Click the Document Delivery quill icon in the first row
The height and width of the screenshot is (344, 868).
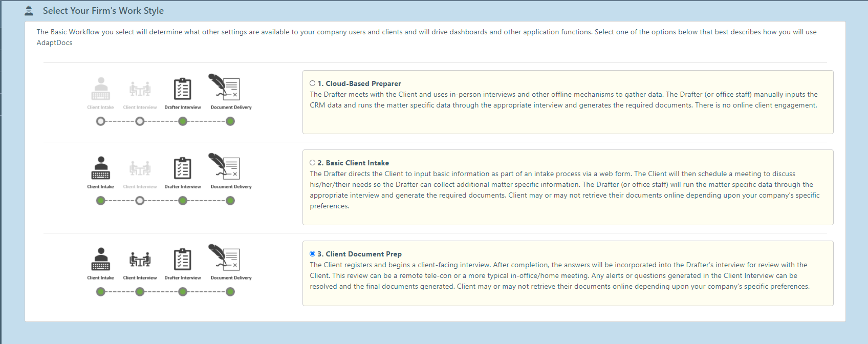tap(225, 87)
